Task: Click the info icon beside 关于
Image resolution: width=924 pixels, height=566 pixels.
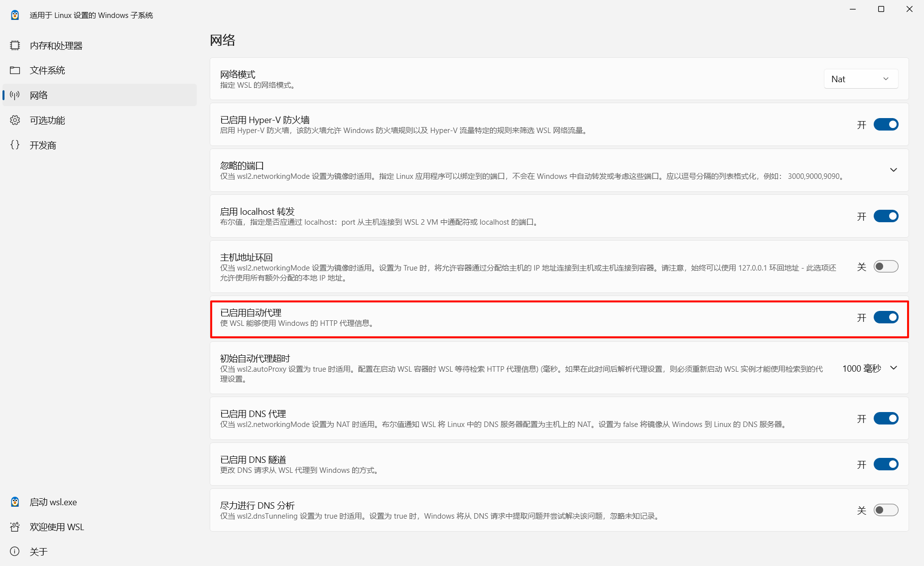Action: (x=15, y=552)
